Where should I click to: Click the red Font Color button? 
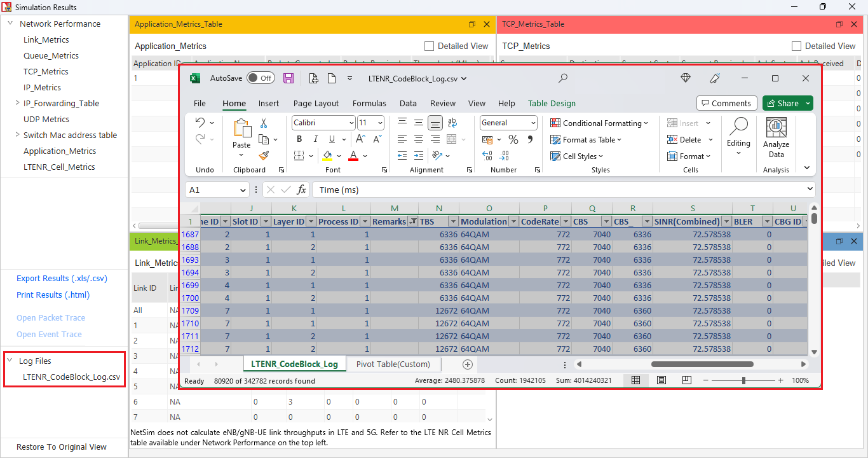[x=353, y=156]
